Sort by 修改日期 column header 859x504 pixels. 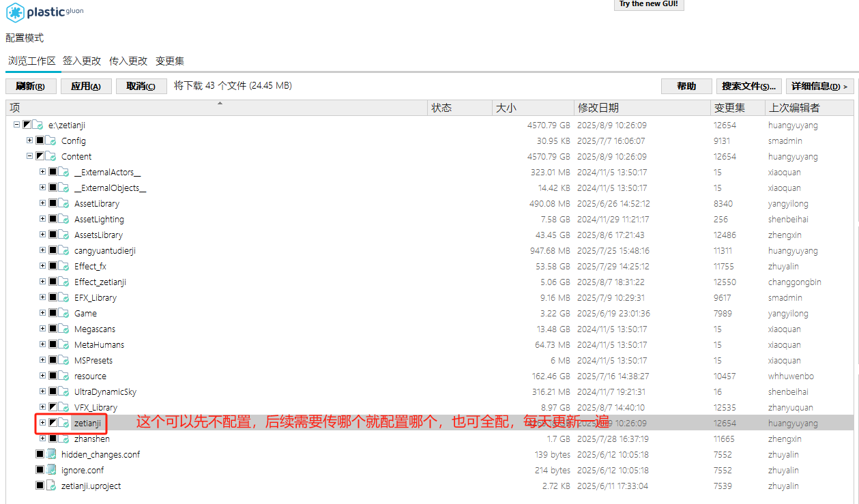point(642,108)
